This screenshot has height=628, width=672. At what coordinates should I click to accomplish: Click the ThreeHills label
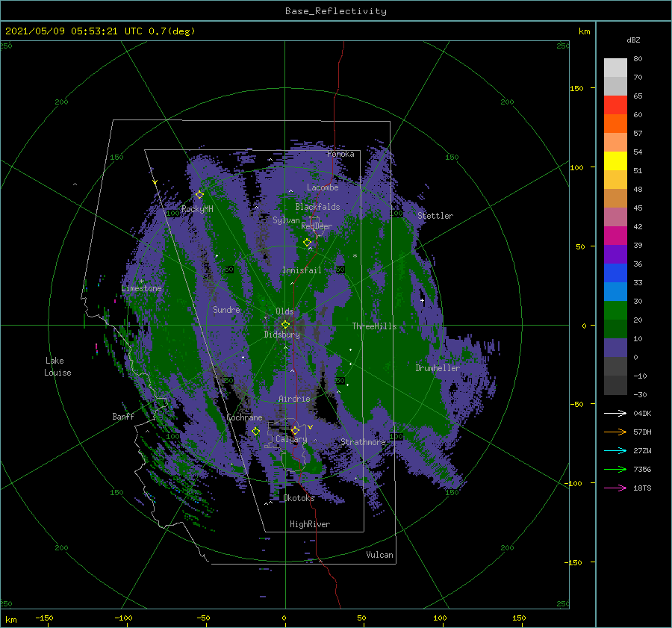(x=375, y=326)
